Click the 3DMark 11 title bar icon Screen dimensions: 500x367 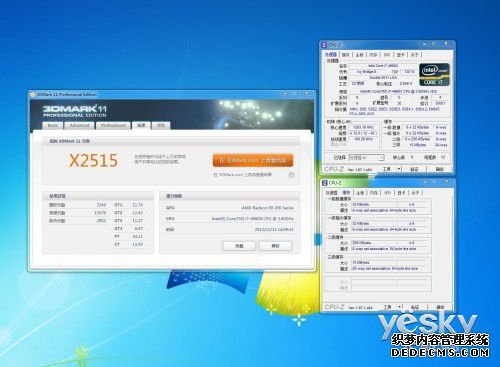33,94
